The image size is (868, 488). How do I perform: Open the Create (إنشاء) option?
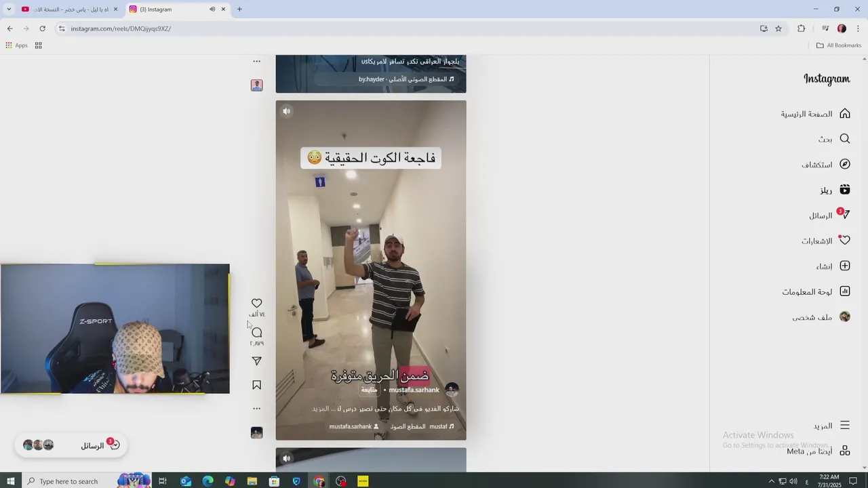tap(833, 266)
